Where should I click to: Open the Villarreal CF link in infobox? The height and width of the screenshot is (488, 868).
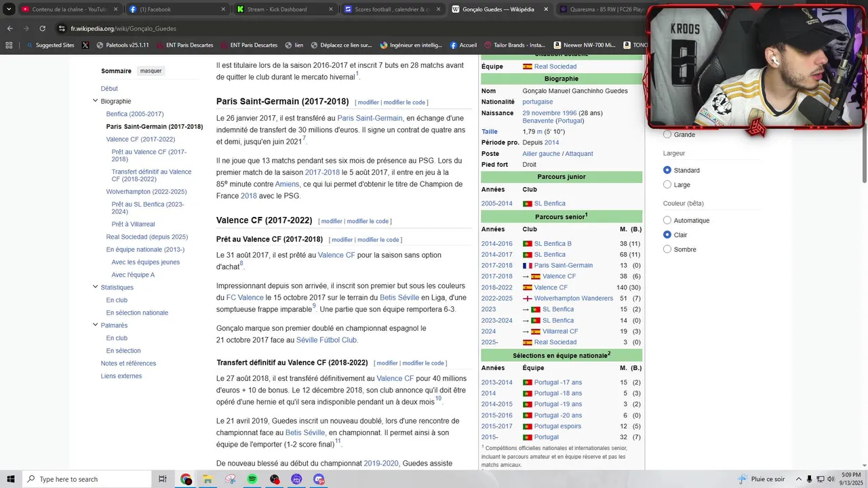click(560, 331)
